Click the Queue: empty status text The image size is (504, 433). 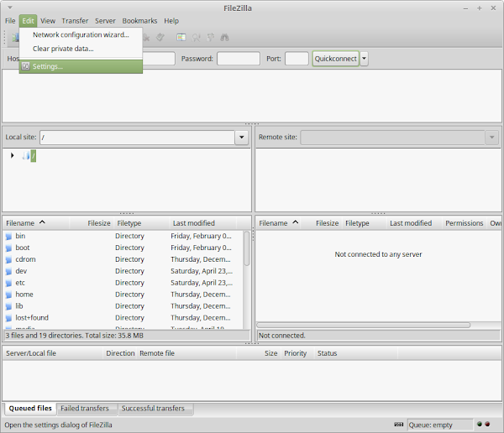coord(430,425)
